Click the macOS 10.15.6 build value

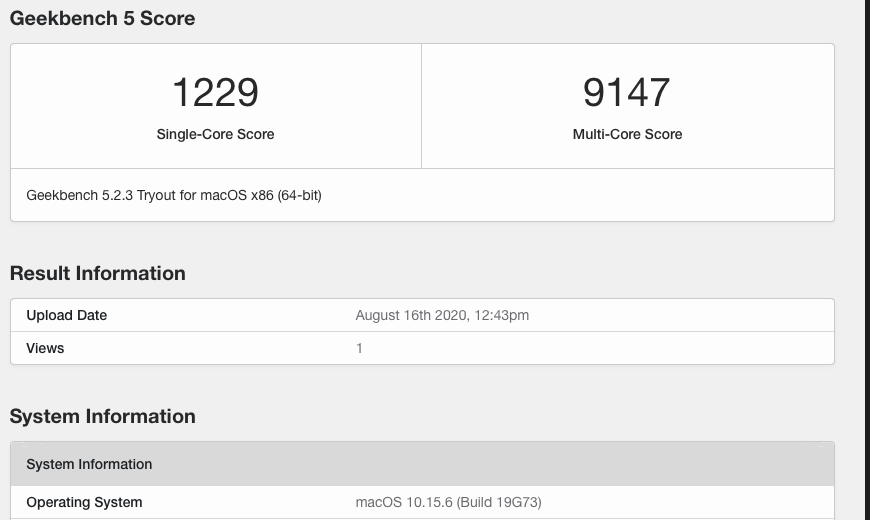448,502
